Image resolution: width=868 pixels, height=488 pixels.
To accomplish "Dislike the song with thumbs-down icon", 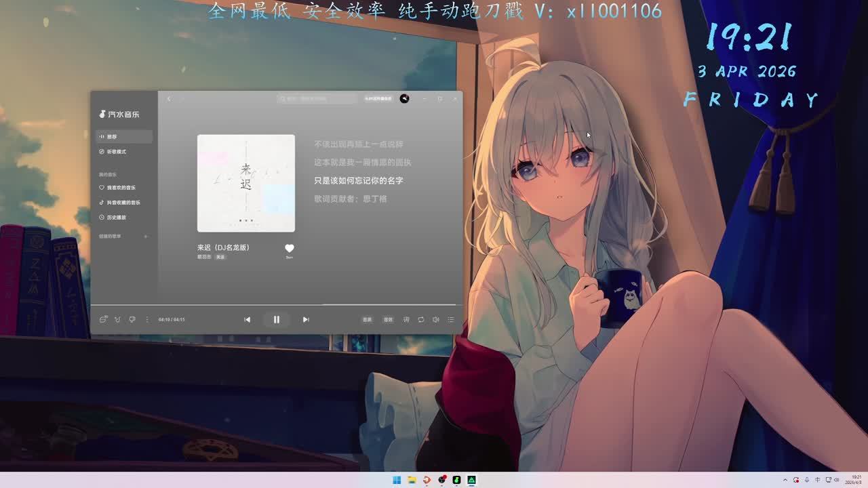I will tap(132, 319).
